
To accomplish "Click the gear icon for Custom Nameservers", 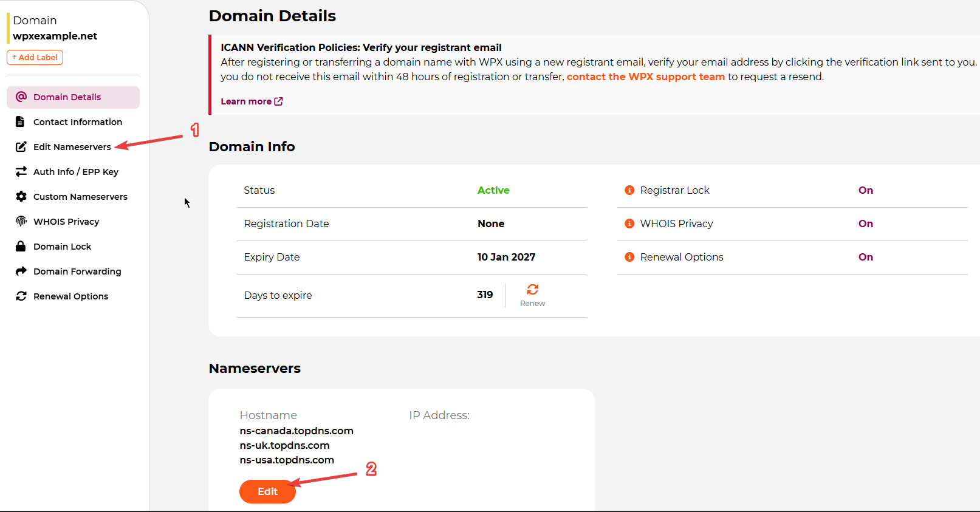I will click(x=21, y=197).
